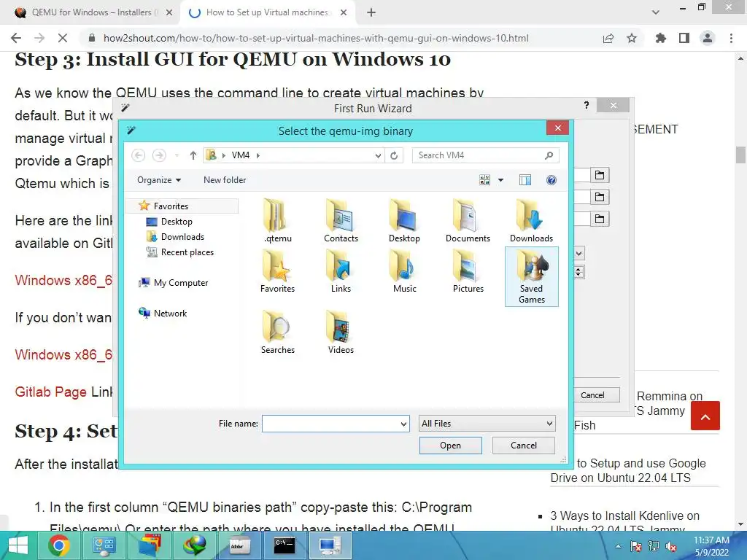The image size is (747, 560).
Task: Select the Saved Games folder
Action: [531, 276]
